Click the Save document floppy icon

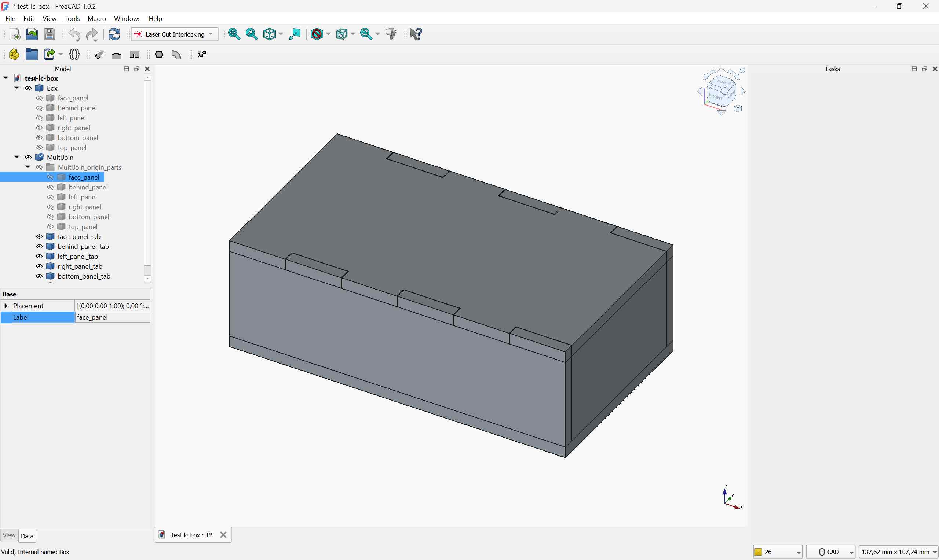tap(50, 34)
